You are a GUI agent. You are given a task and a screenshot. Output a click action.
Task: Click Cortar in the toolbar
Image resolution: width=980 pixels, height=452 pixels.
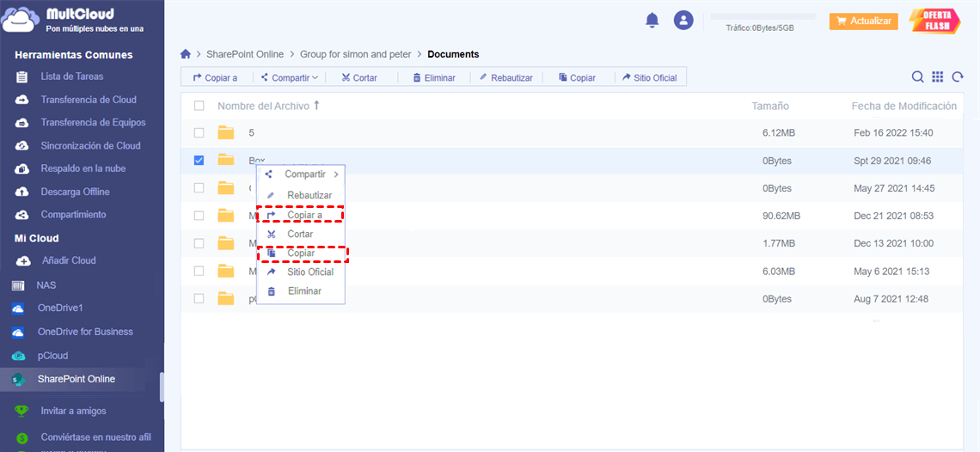359,77
